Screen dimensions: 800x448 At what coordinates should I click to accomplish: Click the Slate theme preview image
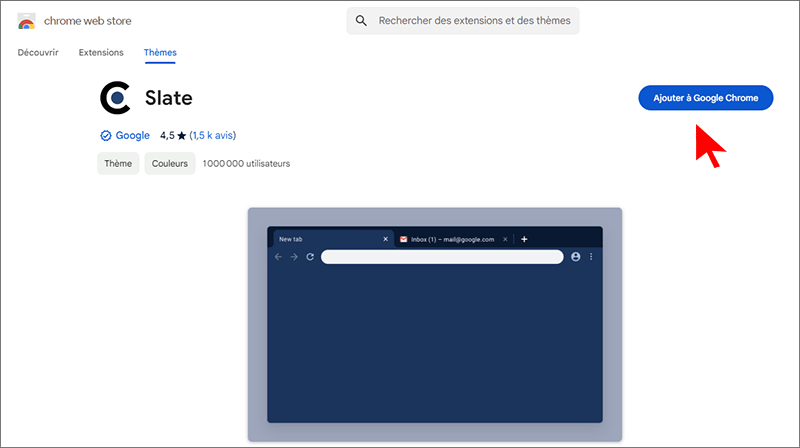(435, 325)
